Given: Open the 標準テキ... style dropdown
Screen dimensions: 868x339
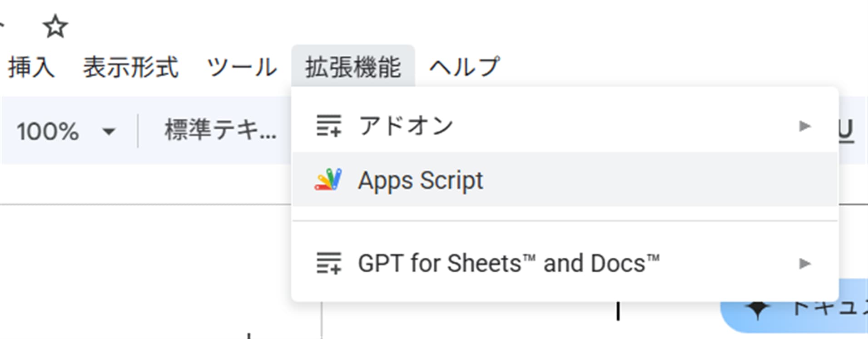Looking at the screenshot, I should pos(221,131).
